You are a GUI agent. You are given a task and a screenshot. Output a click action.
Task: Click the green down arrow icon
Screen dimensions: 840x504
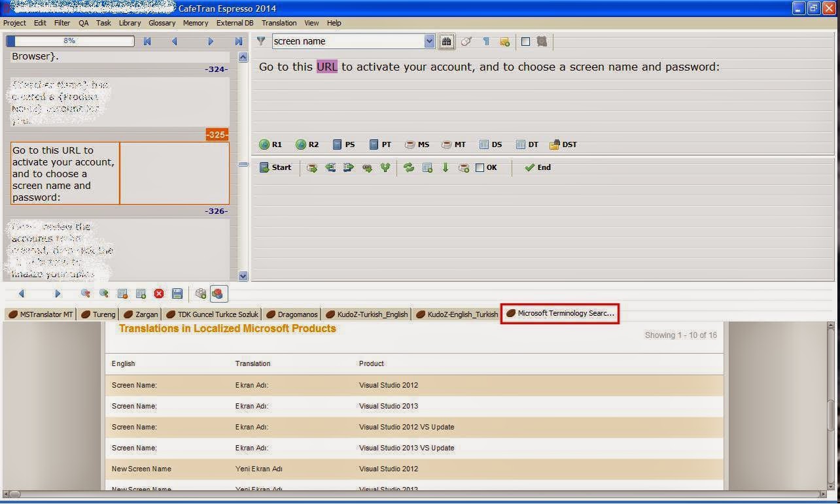446,167
